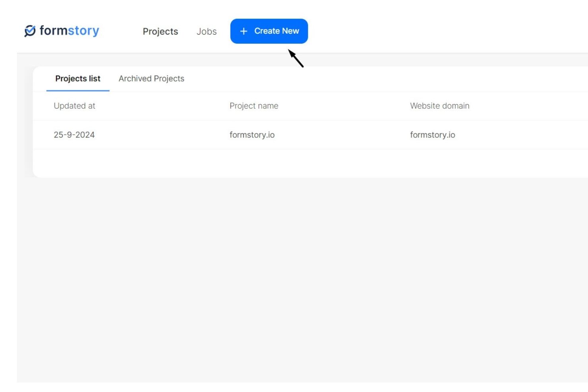Click the formstory checkmark logo icon

point(29,31)
